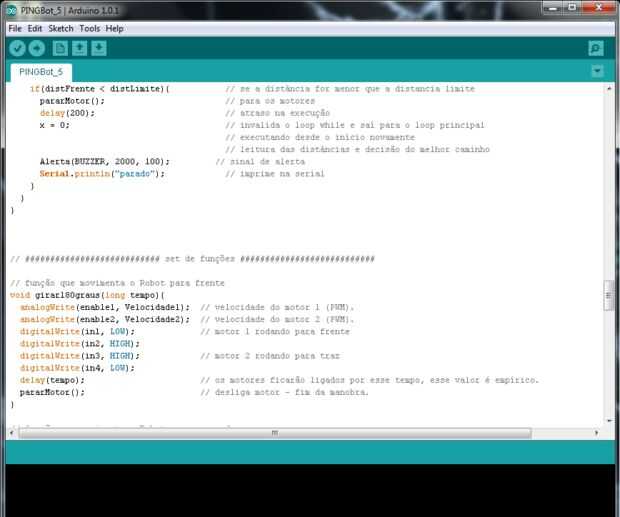Close the Arduino window
This screenshot has width=620, height=517.
point(599,8)
